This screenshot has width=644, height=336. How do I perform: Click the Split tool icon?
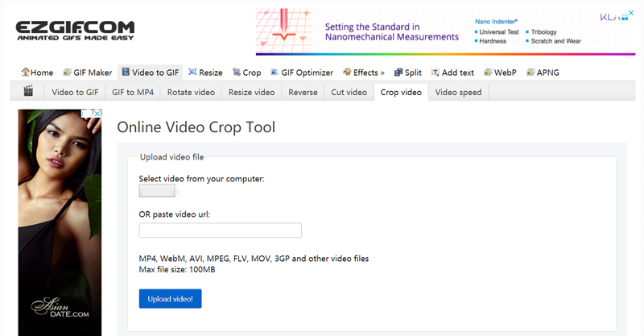[x=397, y=73]
